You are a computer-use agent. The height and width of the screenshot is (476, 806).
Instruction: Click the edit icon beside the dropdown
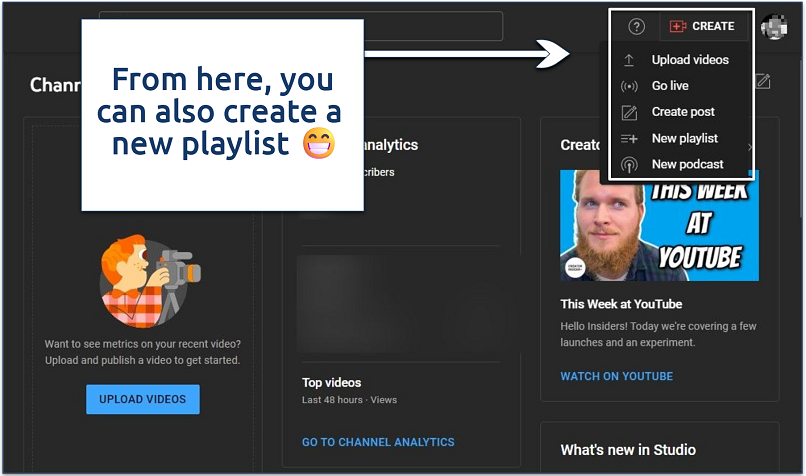pyautogui.click(x=763, y=81)
